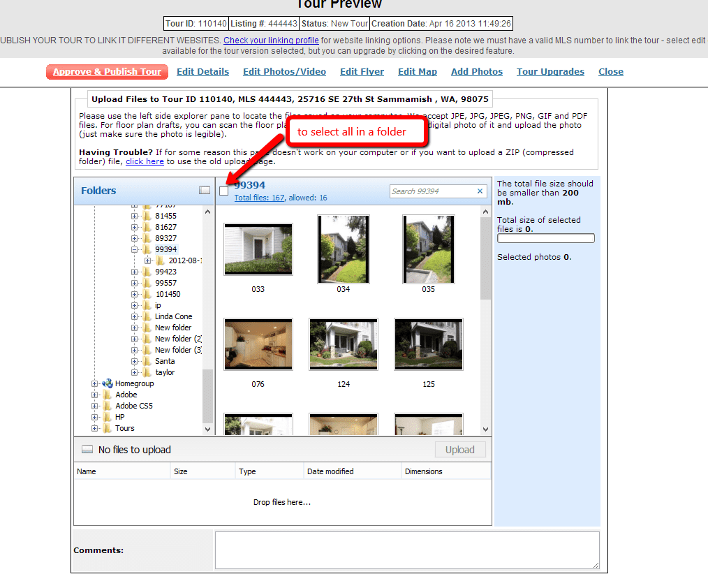Clear the search box with X icon
This screenshot has height=588, width=708.
pyautogui.click(x=480, y=191)
